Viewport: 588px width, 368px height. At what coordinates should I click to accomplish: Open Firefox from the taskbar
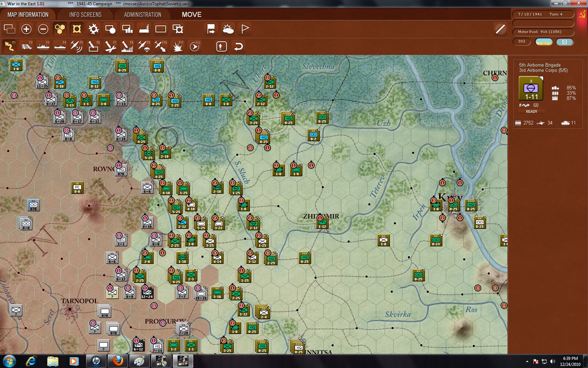117,361
